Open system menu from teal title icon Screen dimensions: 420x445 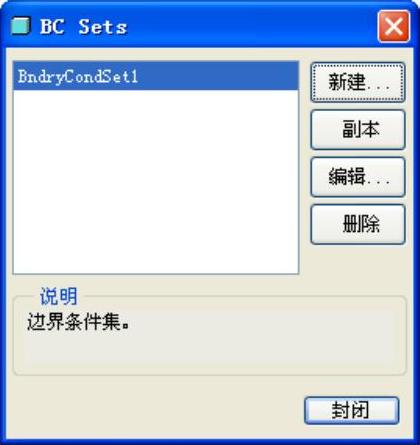click(x=21, y=26)
